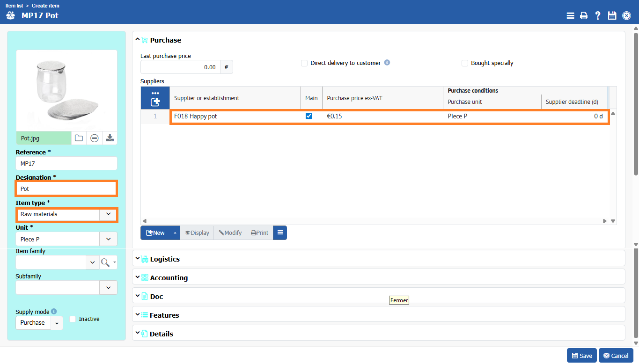Click the print icon in header
The image size is (639, 364).
click(584, 15)
